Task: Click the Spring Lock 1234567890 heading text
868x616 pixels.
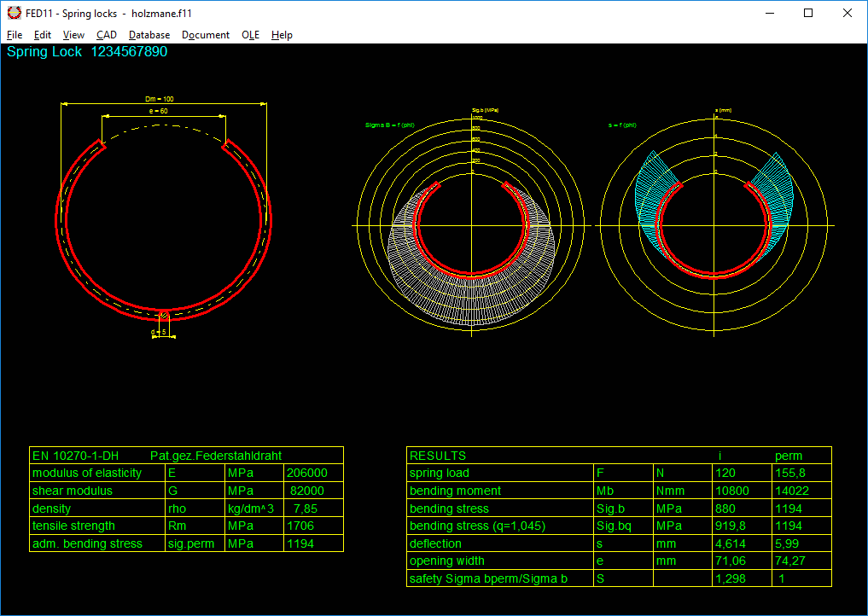Action: (87, 52)
